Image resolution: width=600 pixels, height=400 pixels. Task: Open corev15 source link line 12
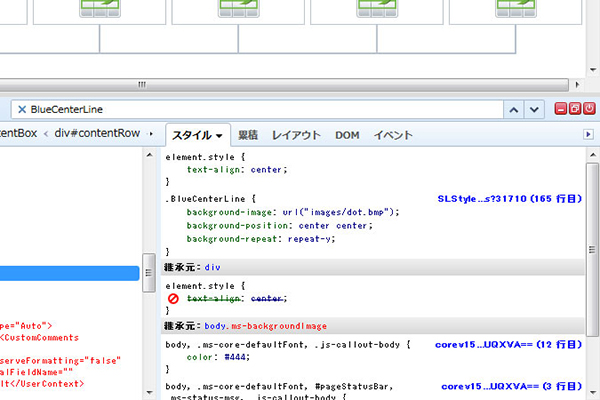click(x=508, y=344)
